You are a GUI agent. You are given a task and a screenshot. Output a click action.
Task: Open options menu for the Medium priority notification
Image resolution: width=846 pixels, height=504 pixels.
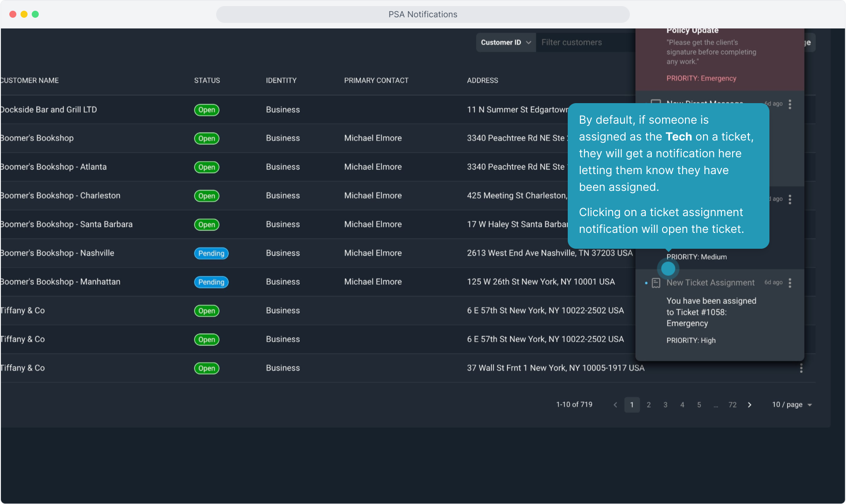790,199
